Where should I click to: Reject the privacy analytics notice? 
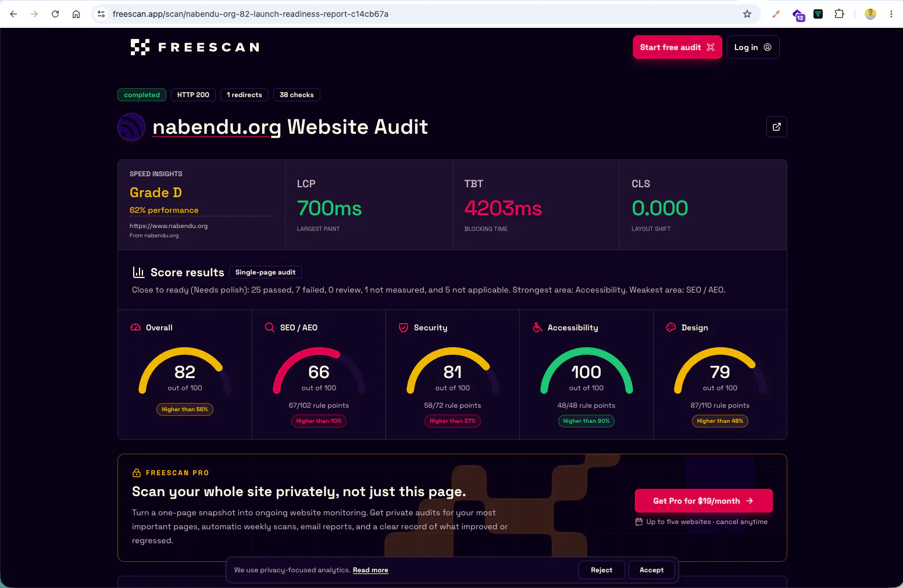tap(601, 570)
